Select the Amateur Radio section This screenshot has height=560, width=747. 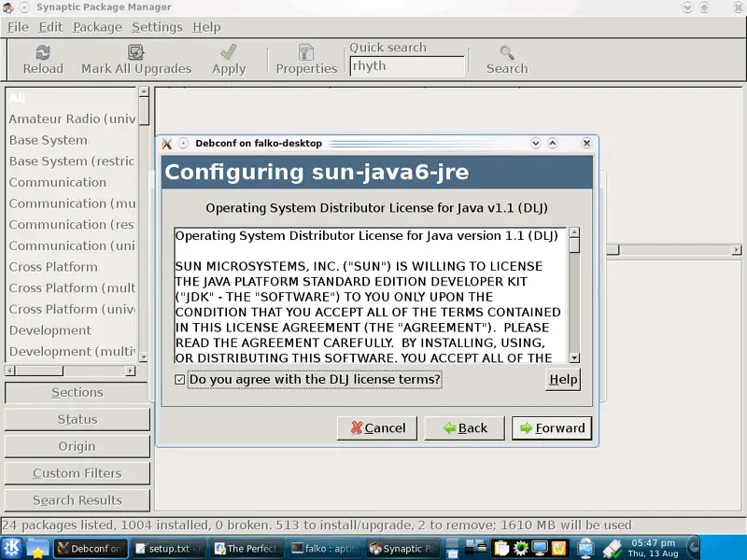pos(72,119)
